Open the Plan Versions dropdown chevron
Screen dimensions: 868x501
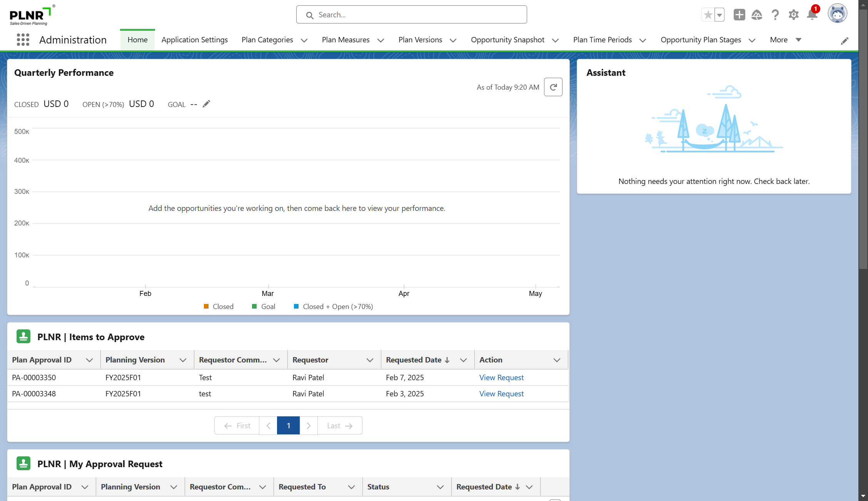(x=453, y=40)
